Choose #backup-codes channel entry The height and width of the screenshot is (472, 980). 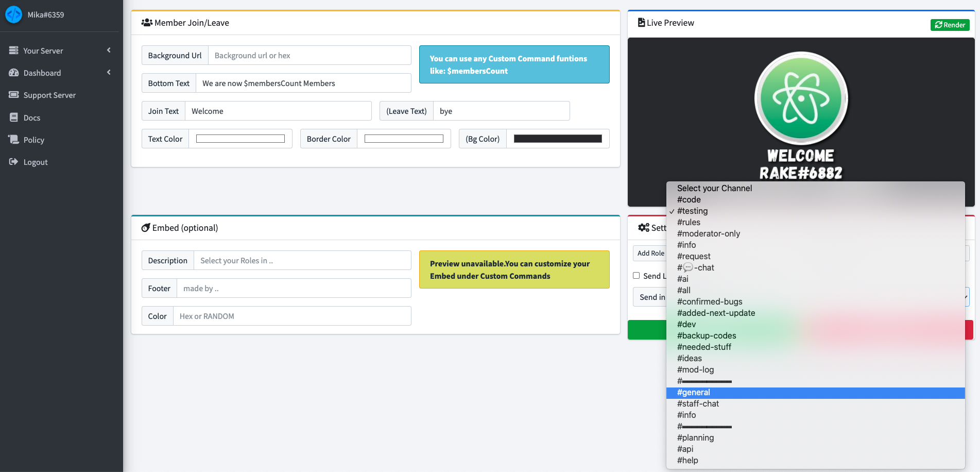[x=815, y=335]
